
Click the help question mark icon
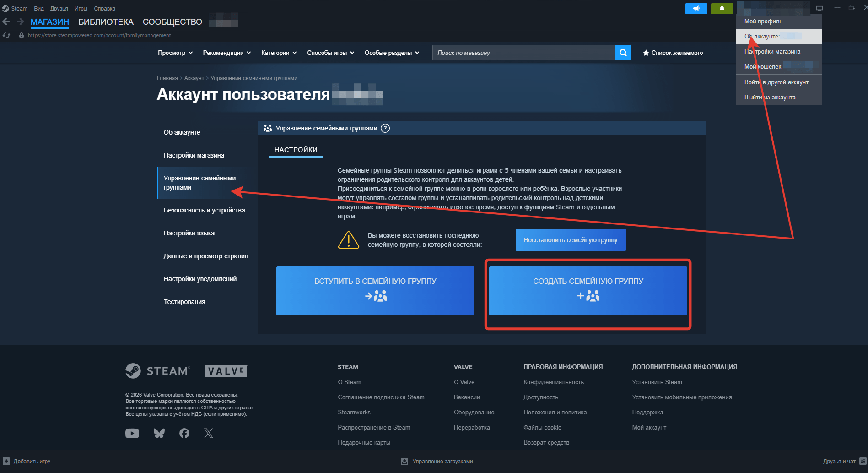[386, 128]
